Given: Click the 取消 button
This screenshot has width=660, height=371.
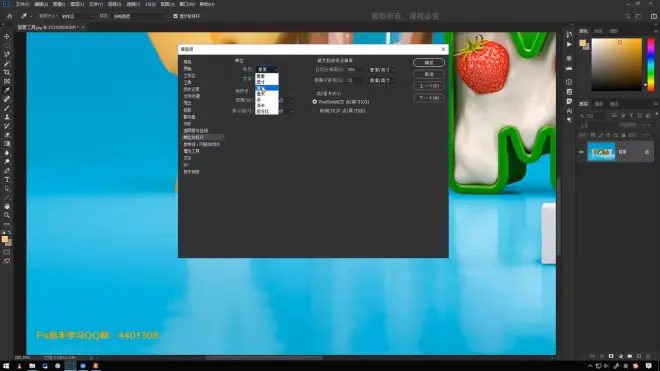Looking at the screenshot, I should [428, 74].
